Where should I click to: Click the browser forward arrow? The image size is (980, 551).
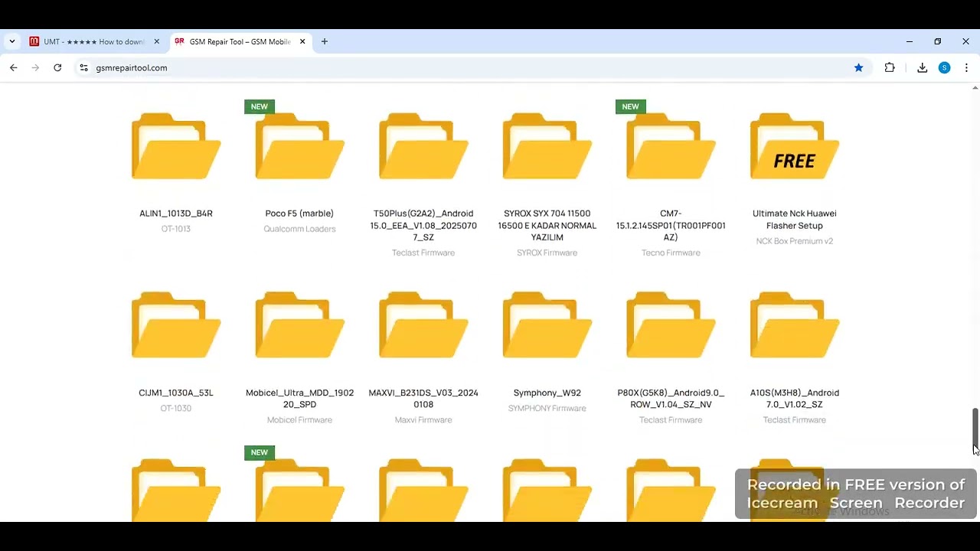[x=35, y=67]
